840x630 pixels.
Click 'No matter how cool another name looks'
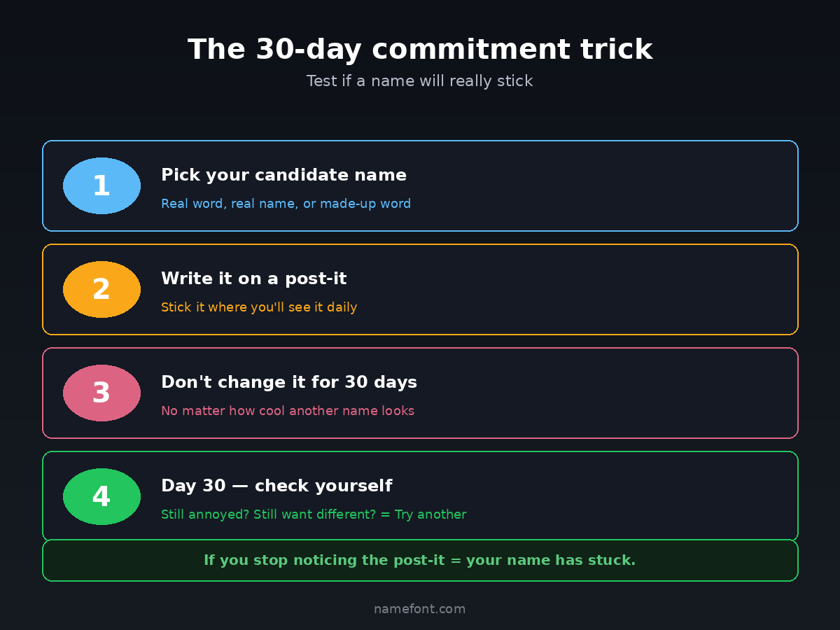point(288,411)
